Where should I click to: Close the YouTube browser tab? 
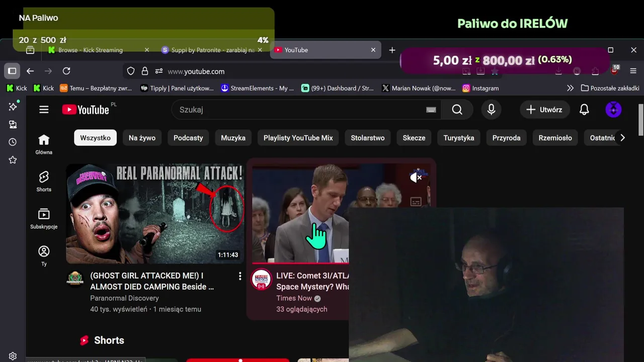(373, 50)
